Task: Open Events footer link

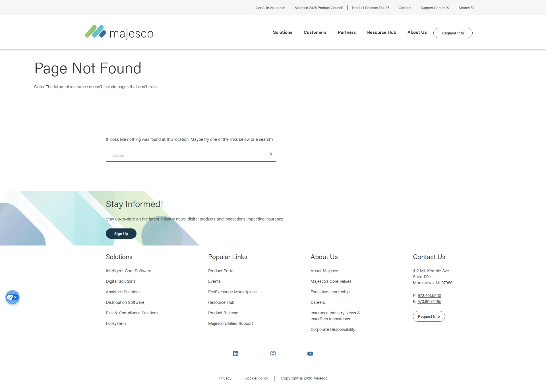Action: point(214,281)
